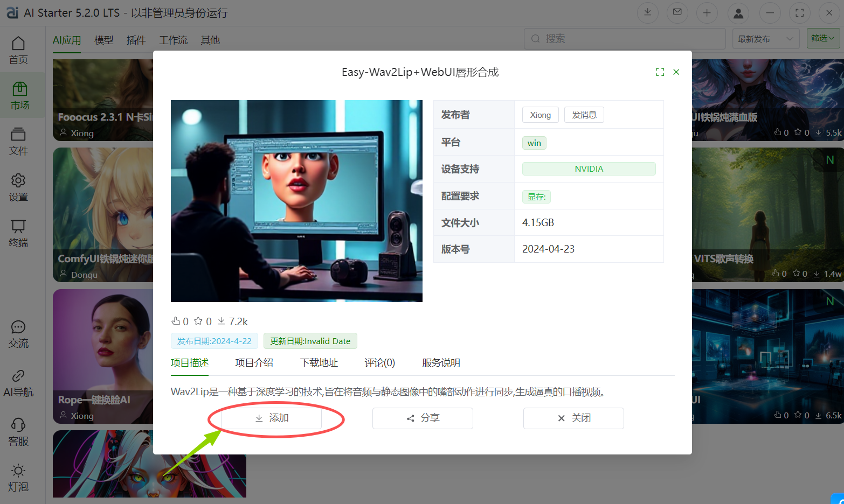Open the Rope一键换脸AI app card

pos(103,356)
